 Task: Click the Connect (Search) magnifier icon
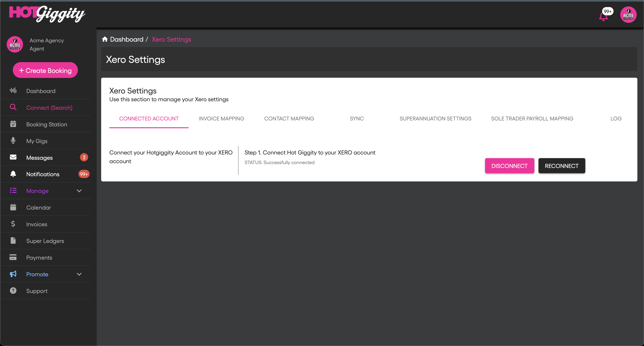(13, 107)
